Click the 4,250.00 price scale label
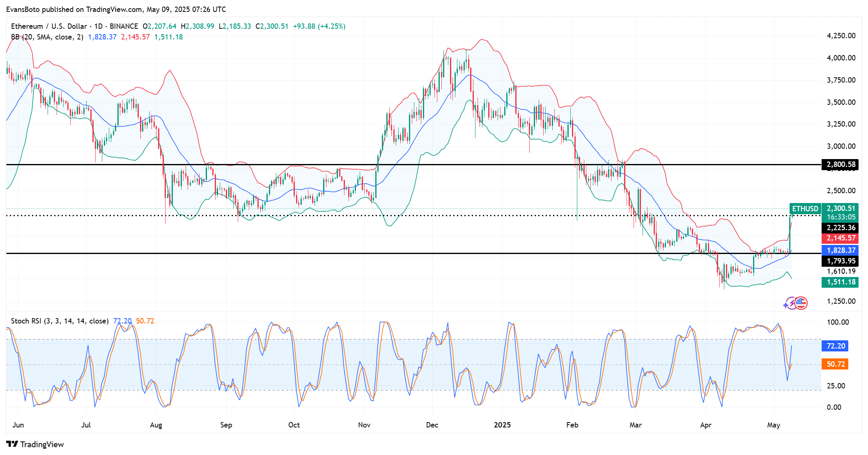 (840, 36)
